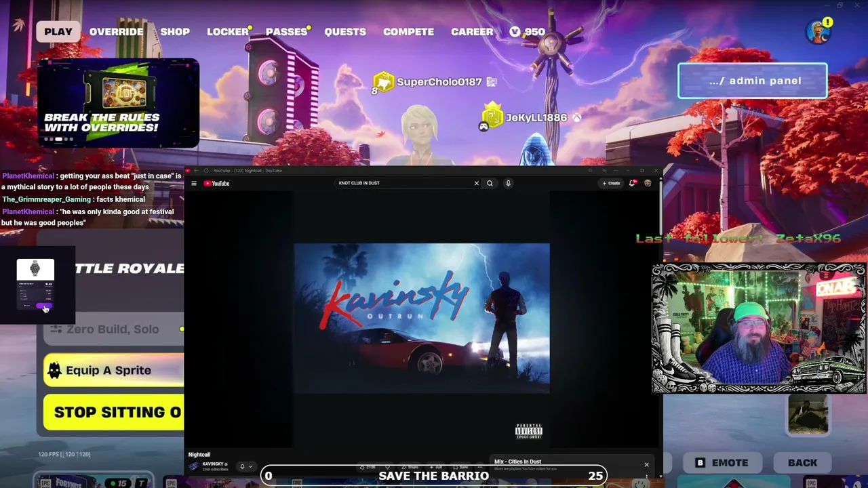
Task: Open the YouTube guide hamburger menu
Action: [x=194, y=183]
